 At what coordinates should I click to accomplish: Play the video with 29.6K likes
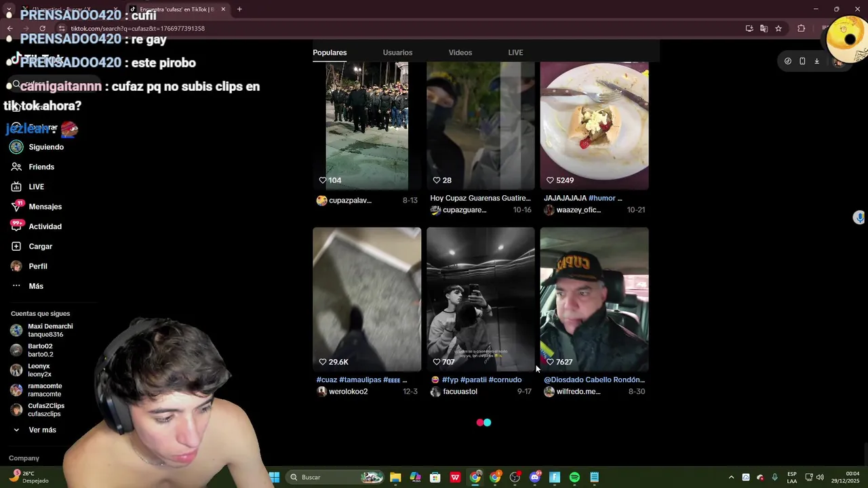point(367,299)
